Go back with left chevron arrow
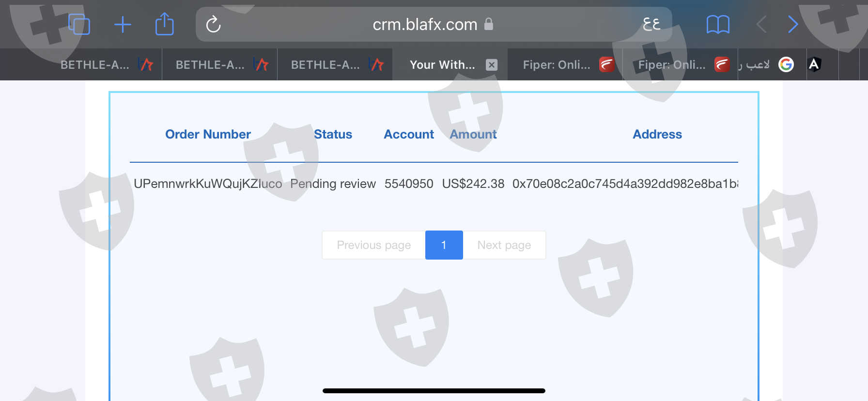The height and width of the screenshot is (401, 868). coord(761,24)
